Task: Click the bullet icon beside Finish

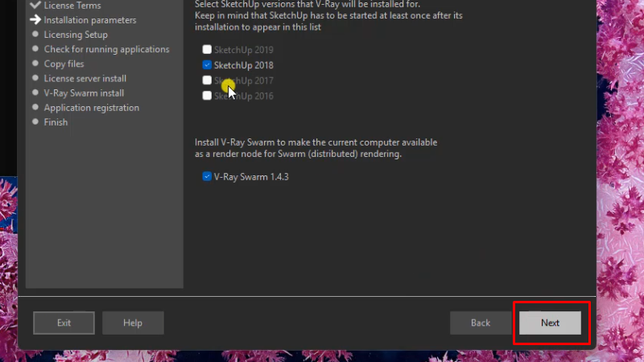Action: pos(35,121)
